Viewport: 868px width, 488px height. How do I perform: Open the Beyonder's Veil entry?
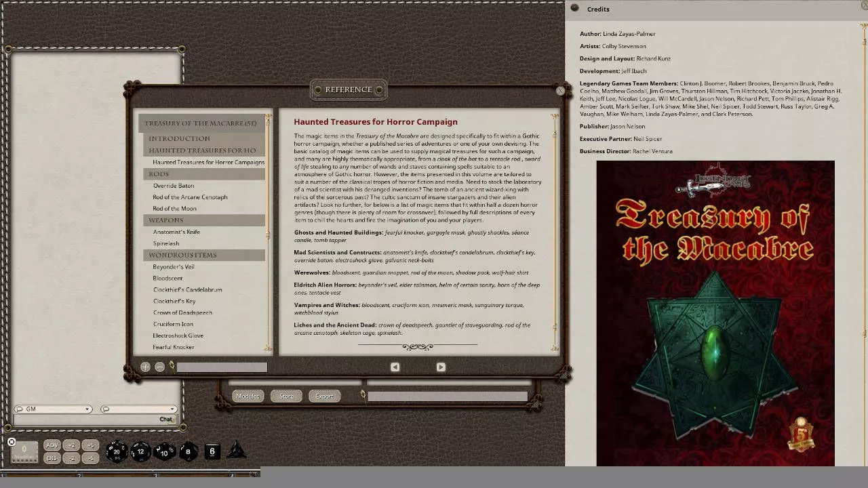click(x=173, y=266)
